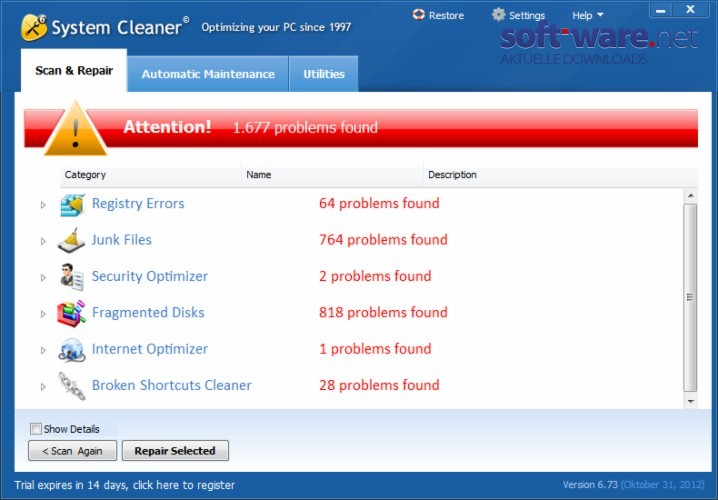Click the '1 problems found' text

tap(375, 349)
